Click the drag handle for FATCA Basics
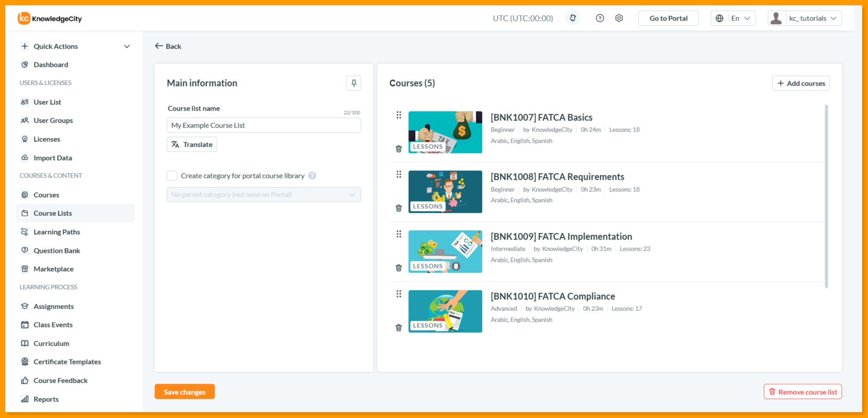868x418 pixels. (x=399, y=115)
